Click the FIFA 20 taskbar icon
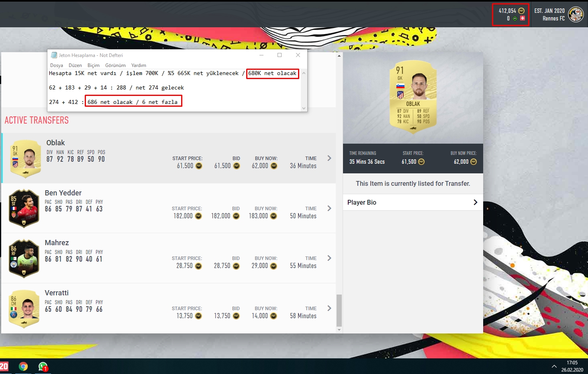This screenshot has width=588, height=374. 4,366
